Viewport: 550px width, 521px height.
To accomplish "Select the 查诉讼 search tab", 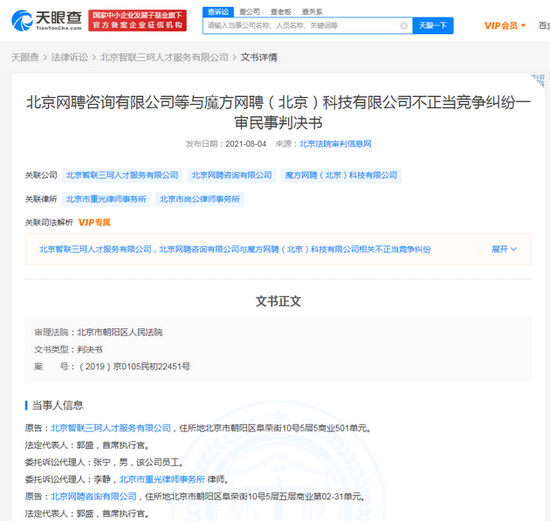I will 218,12.
